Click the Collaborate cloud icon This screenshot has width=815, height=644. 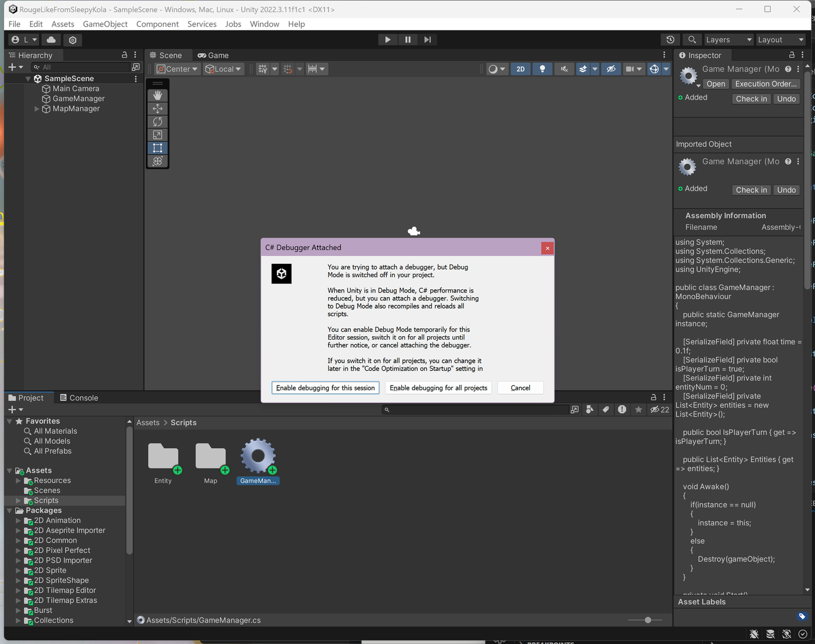click(x=50, y=40)
